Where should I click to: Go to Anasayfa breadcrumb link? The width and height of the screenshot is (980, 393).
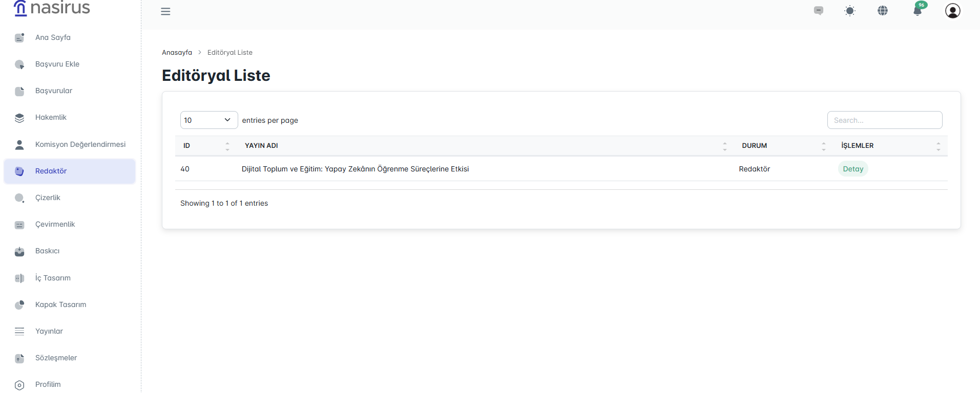tap(177, 52)
